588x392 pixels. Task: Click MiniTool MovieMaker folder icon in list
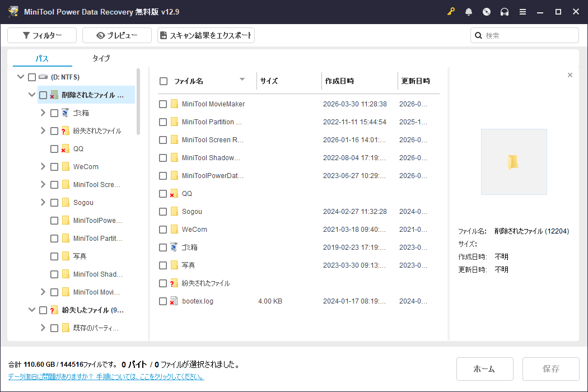pos(174,104)
